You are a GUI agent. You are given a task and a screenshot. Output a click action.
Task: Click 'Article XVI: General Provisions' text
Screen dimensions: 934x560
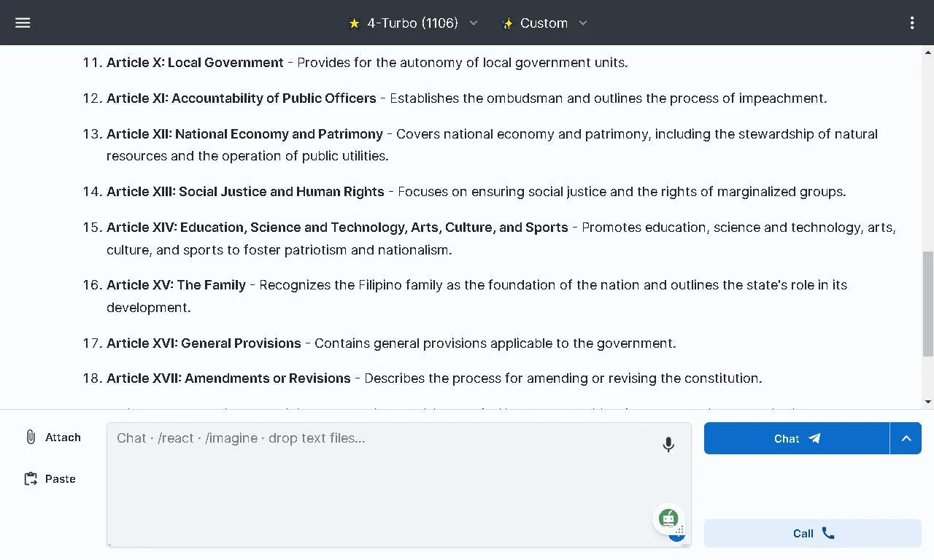(x=204, y=343)
